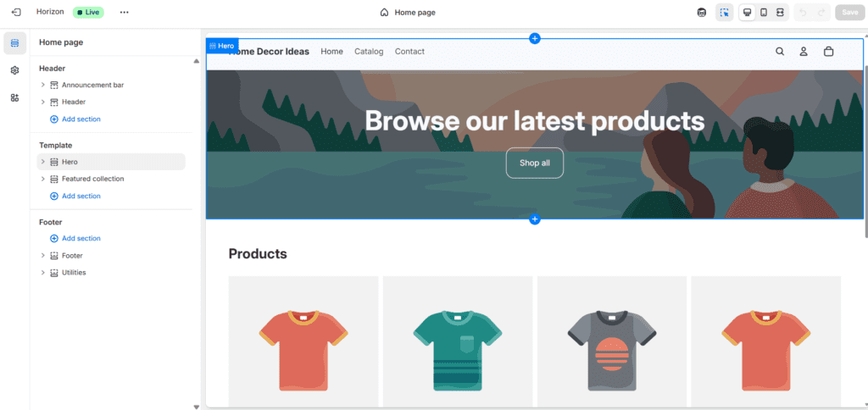Open the Sections panel in the sidebar
The width and height of the screenshot is (868, 410).
14,43
